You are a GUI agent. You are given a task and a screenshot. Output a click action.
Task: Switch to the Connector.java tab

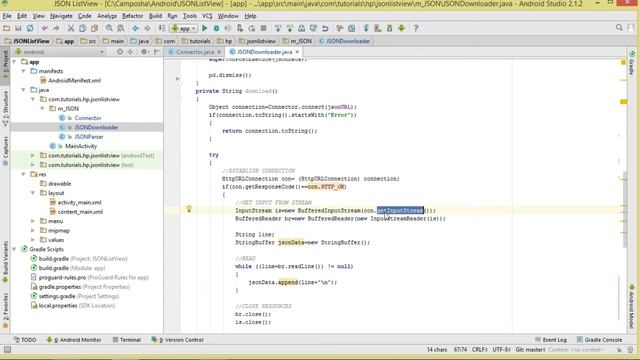pos(195,52)
